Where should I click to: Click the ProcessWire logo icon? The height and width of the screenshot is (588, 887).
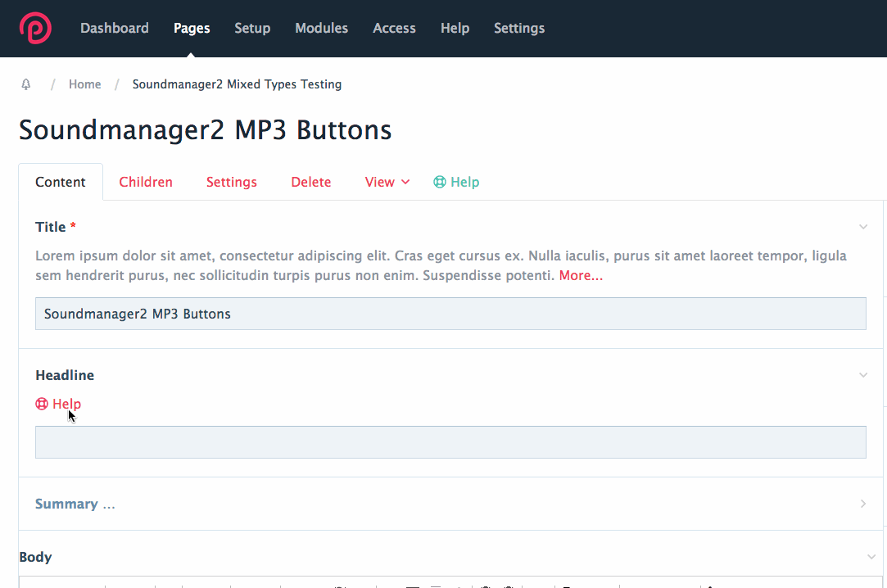(x=36, y=27)
